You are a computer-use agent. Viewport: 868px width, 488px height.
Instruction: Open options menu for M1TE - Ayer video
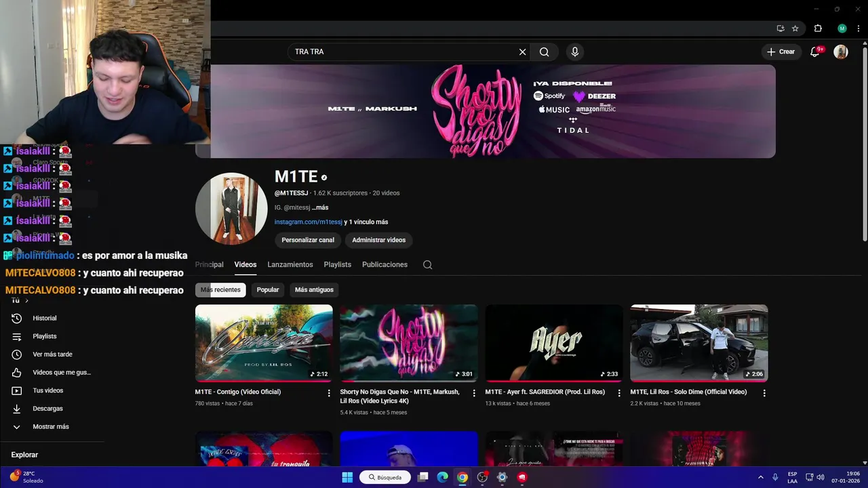tap(619, 393)
